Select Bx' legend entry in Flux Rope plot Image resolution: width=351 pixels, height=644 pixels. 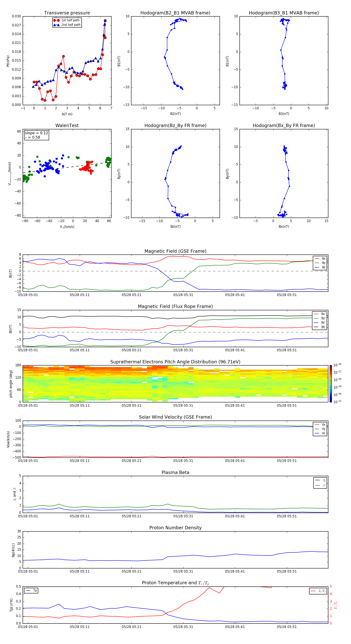point(320,314)
